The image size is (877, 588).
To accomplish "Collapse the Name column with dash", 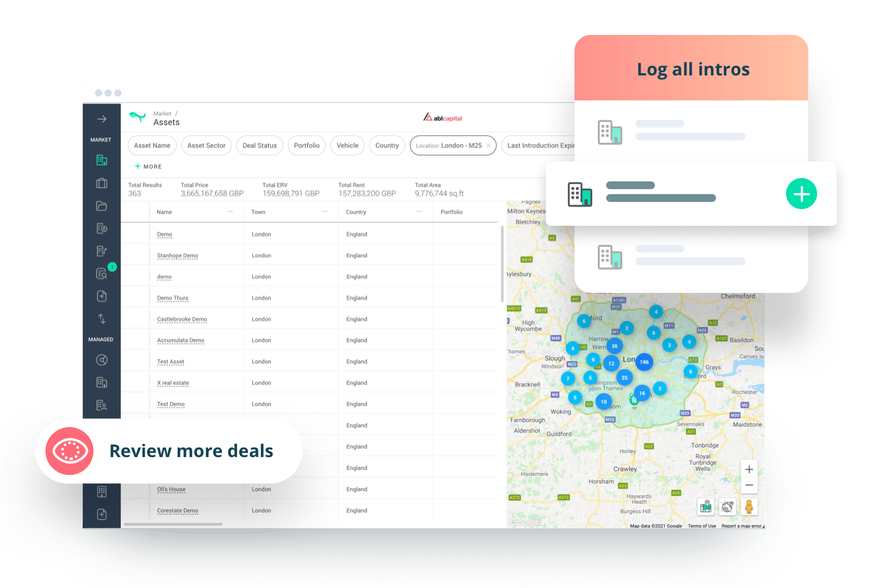I will 230,212.
